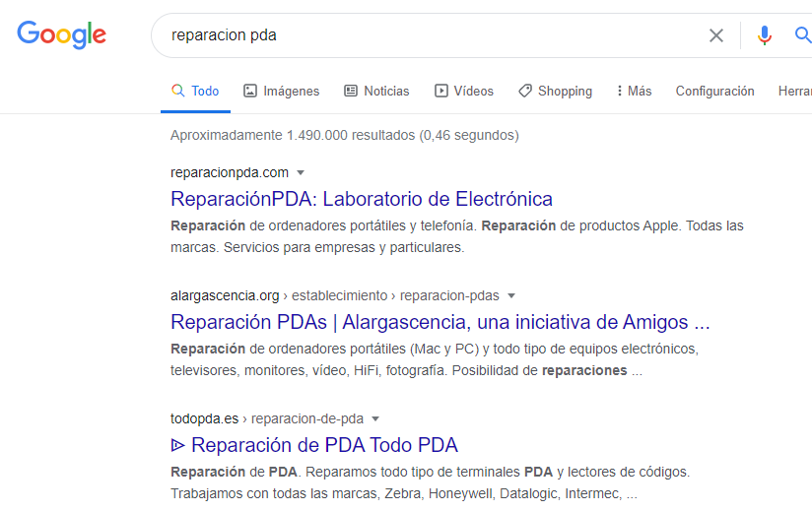The image size is (812, 512).
Task: Open the Noticias tab
Action: [x=376, y=91]
